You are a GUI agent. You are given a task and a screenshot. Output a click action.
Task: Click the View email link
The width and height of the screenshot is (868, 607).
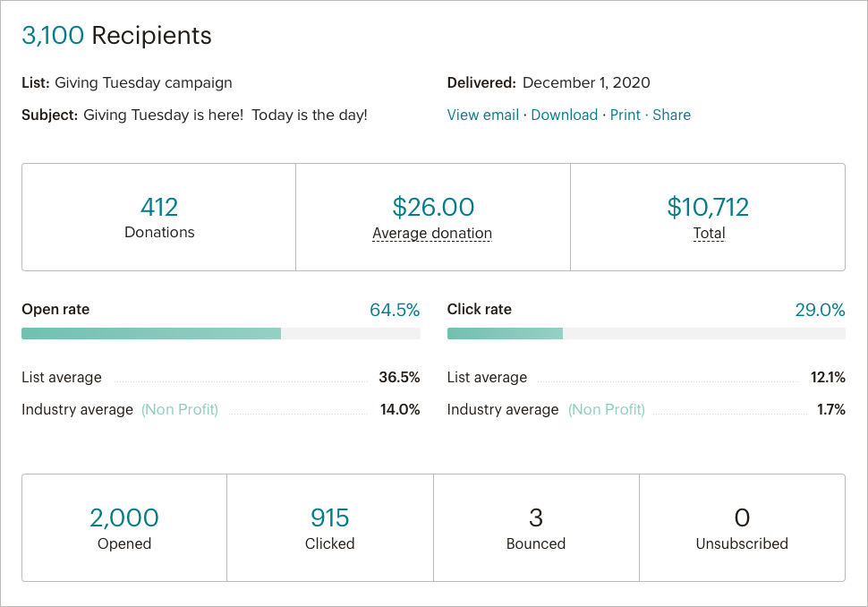coord(482,115)
